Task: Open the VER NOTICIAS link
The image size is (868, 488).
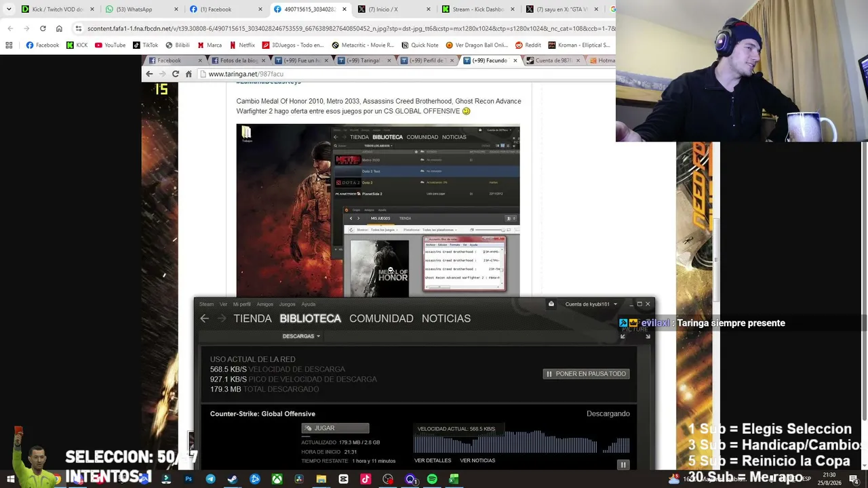Action: tap(477, 461)
